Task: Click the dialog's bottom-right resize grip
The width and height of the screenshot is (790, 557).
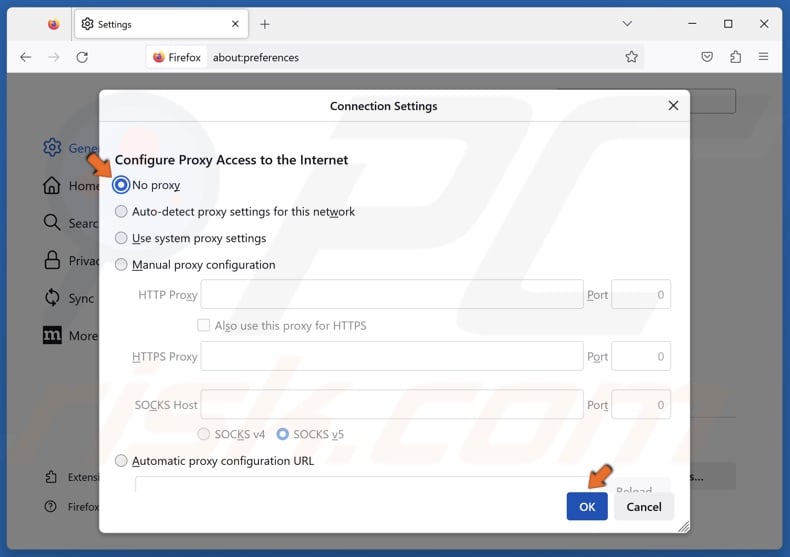Action: pos(683,527)
